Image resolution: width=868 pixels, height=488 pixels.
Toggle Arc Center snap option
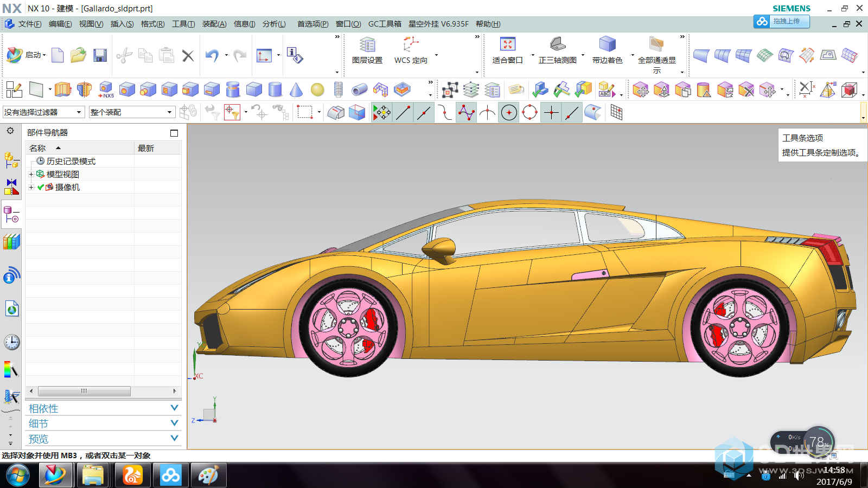tap(509, 113)
